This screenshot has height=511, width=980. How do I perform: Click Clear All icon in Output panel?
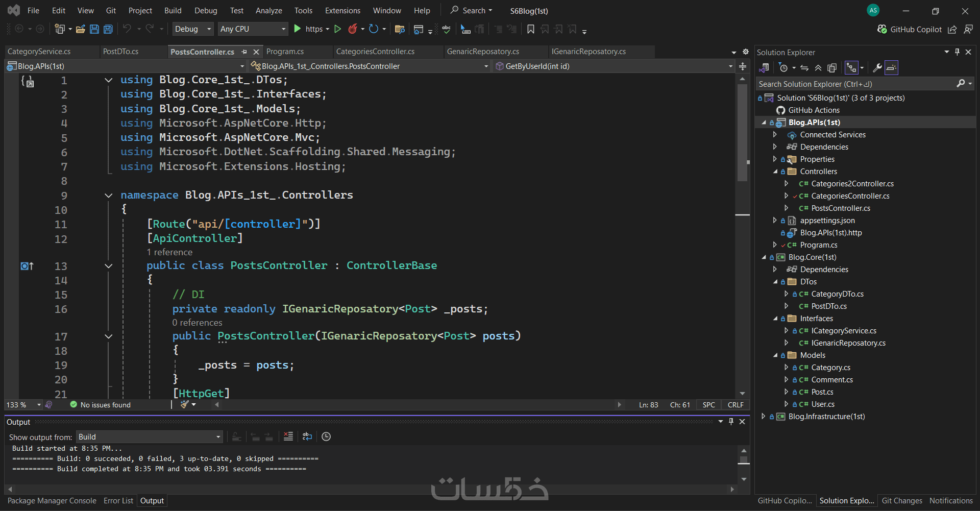pos(288,436)
